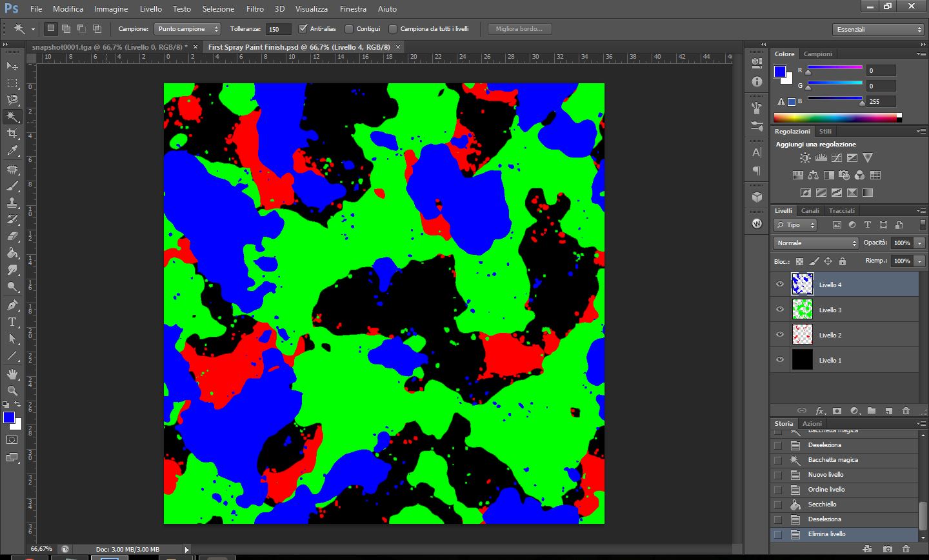Open the Riemp. fill dropdown arrow

tap(920, 261)
